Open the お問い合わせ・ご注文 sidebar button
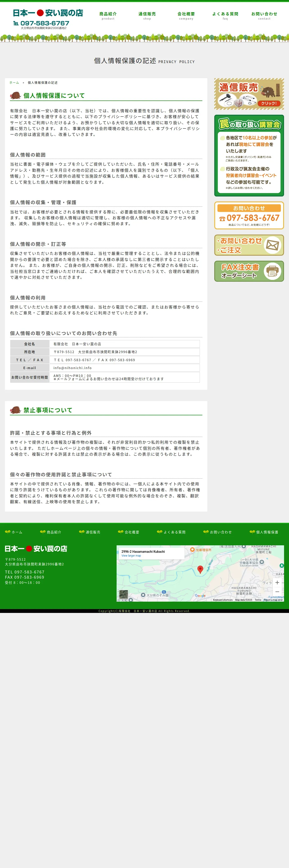Viewport: 289px width, 868px height. [x=249, y=245]
